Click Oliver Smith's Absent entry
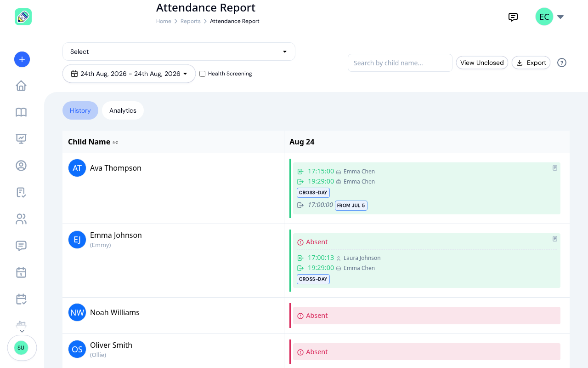588x368 pixels. 427,352
